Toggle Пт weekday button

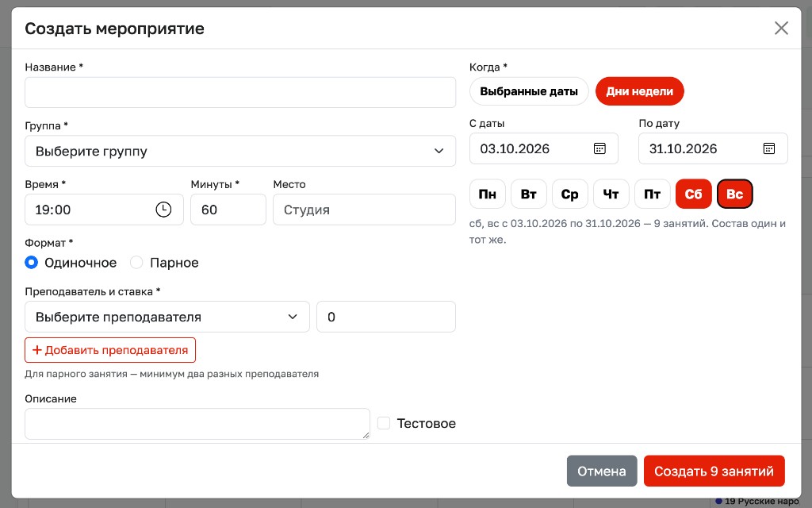(652, 194)
